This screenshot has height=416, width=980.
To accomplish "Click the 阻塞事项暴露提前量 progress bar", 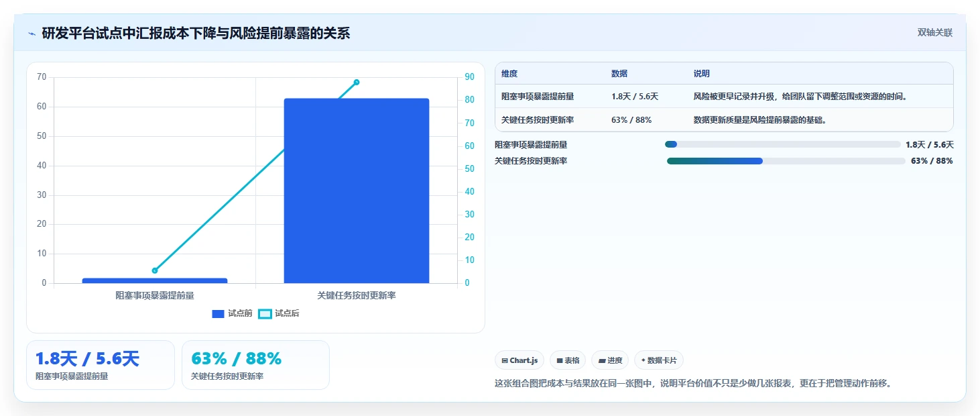I will [783, 144].
